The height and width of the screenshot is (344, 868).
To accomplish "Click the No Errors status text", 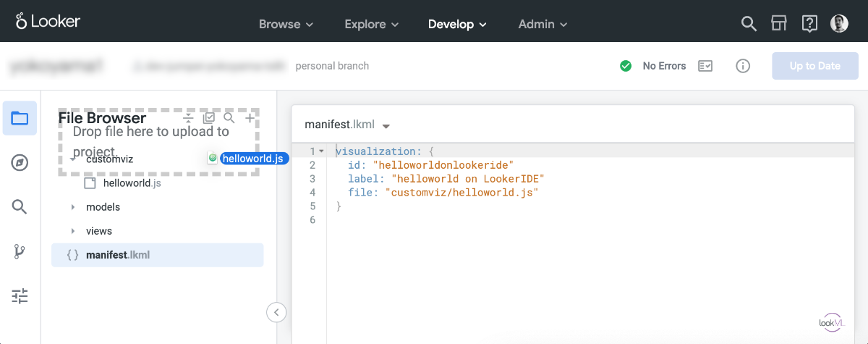I will click(x=664, y=66).
